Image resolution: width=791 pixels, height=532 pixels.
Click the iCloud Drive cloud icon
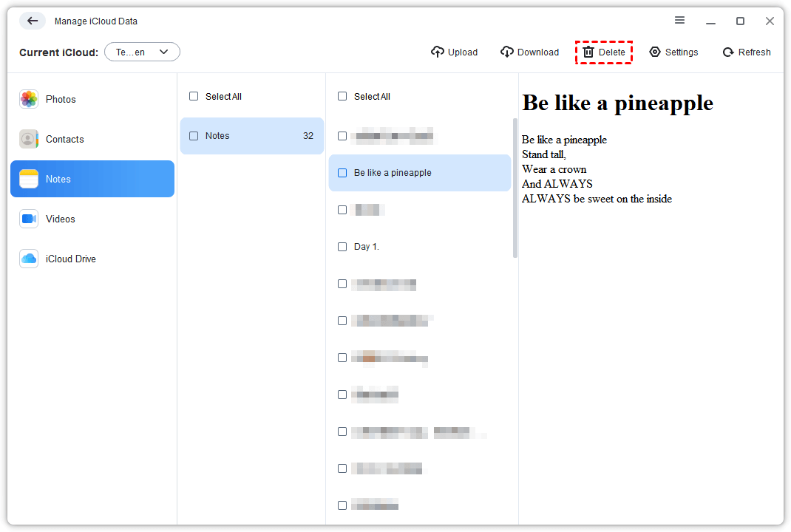coord(29,258)
